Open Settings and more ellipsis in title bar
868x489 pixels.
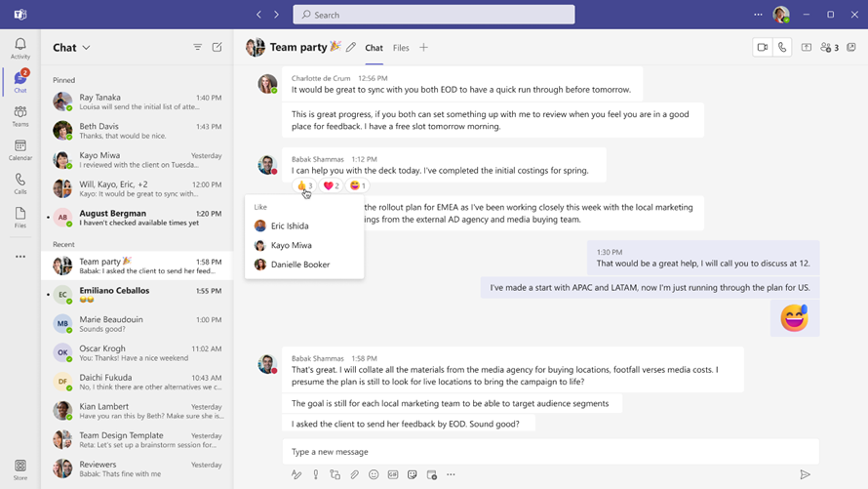(758, 15)
